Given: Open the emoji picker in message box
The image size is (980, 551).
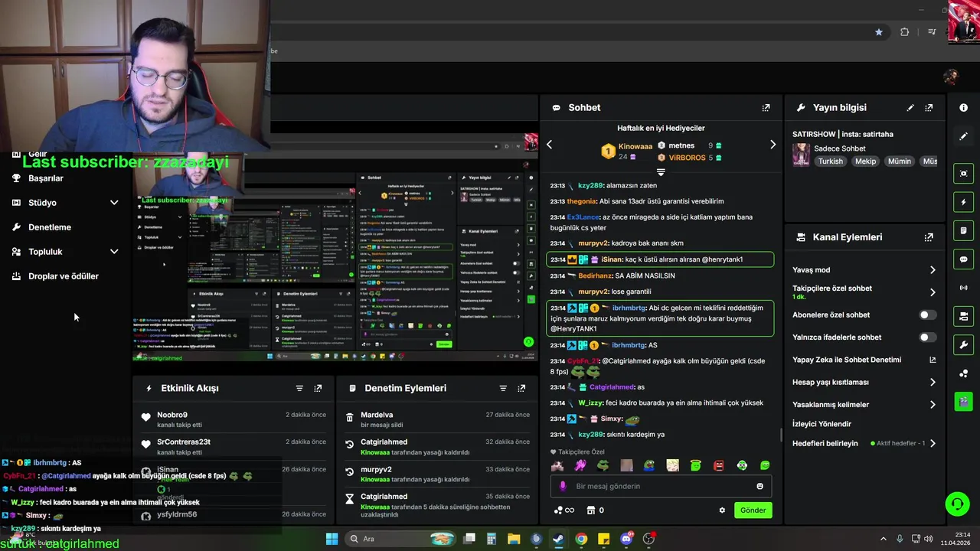Looking at the screenshot, I should 759,486.
